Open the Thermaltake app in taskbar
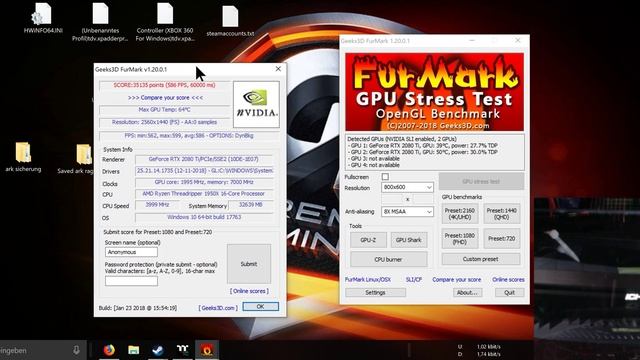Viewport: 640px width, 360px height. pyautogui.click(x=182, y=350)
